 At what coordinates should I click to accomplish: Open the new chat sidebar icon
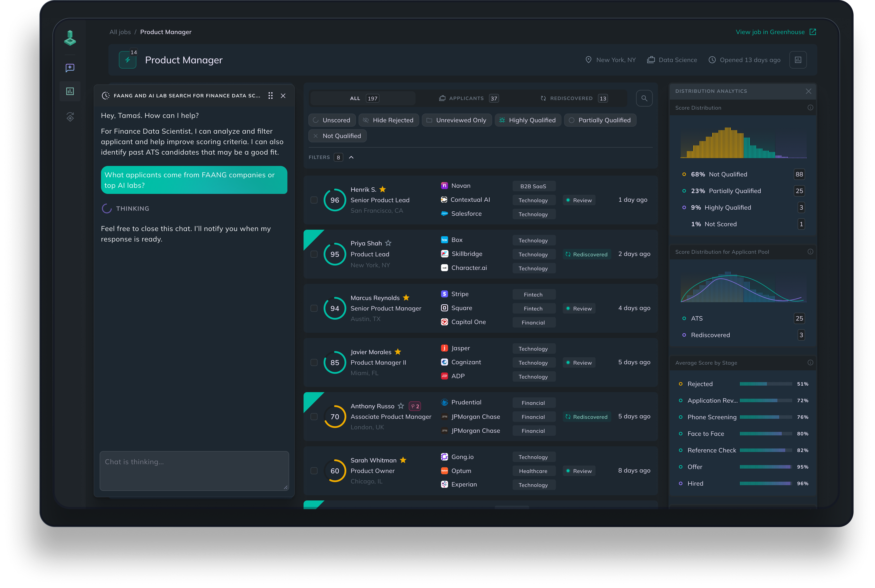pos(70,68)
